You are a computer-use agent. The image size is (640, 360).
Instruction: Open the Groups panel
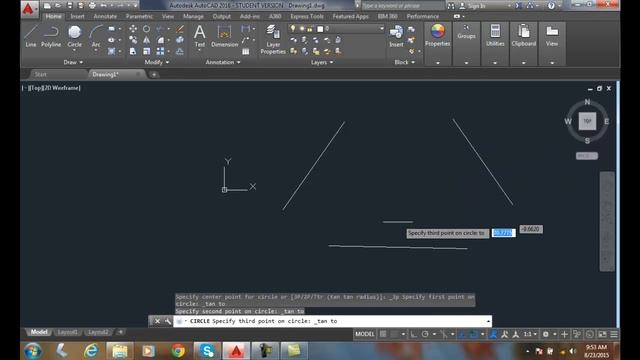coord(466,33)
